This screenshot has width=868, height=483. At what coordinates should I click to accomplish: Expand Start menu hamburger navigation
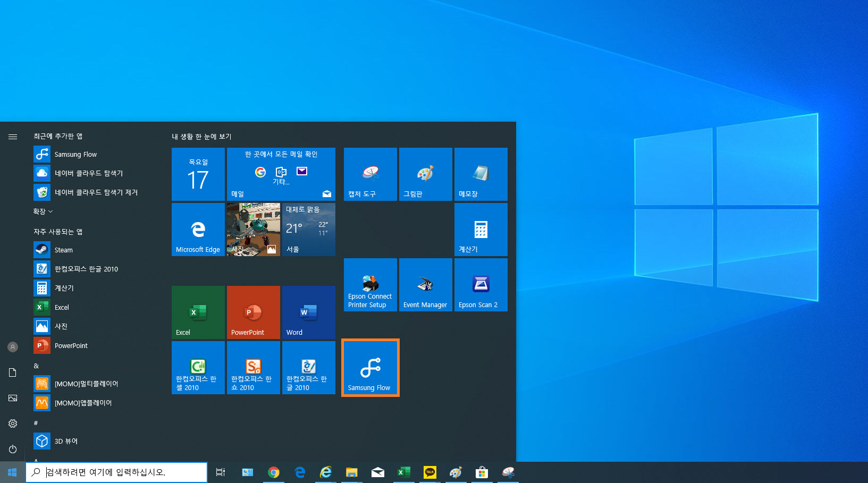coord(13,137)
